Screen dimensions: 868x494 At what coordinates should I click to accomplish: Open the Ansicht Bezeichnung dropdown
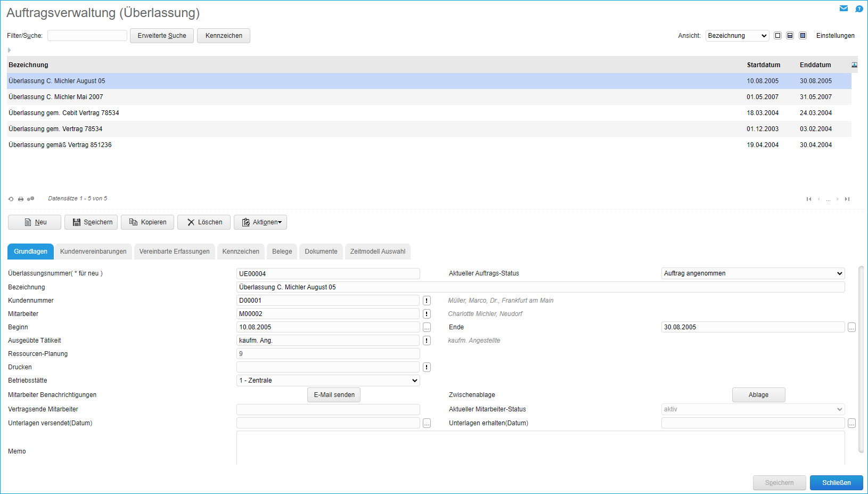pyautogui.click(x=737, y=36)
